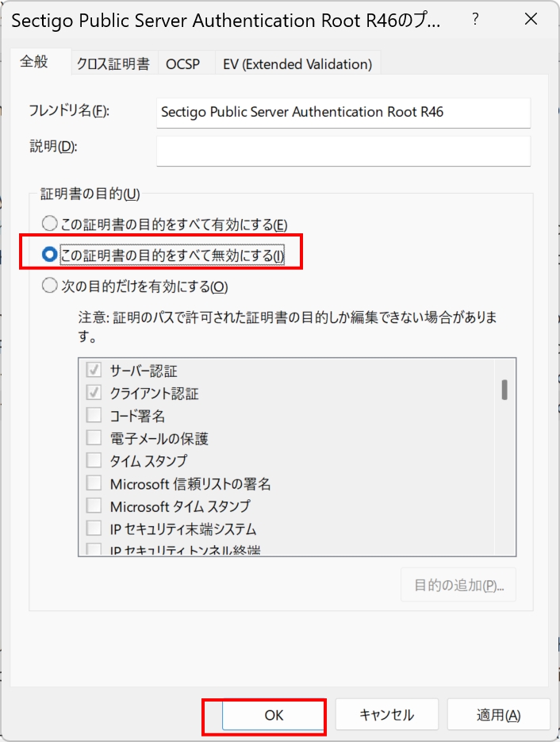The height and width of the screenshot is (742, 560).
Task: Click the 注意 note text
Action: point(288,327)
